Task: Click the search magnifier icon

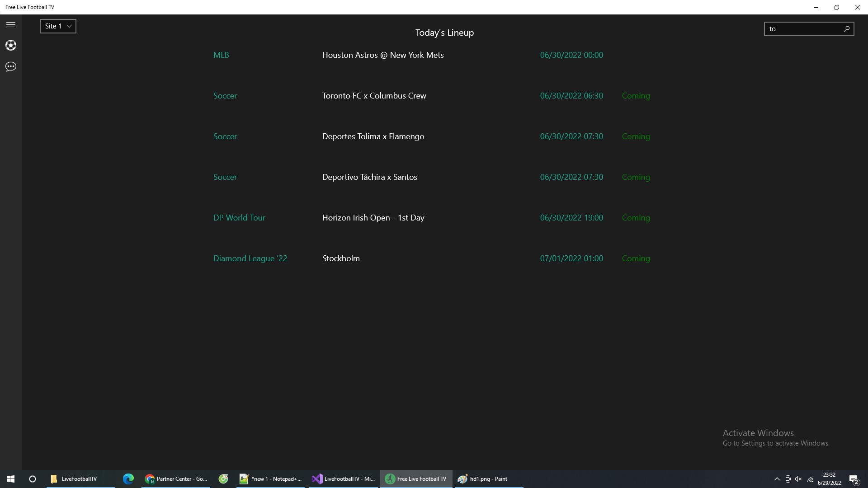Action: [x=847, y=29]
